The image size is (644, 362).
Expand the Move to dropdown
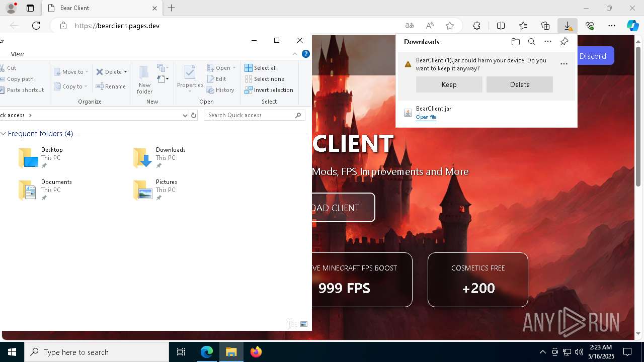[x=87, y=72]
